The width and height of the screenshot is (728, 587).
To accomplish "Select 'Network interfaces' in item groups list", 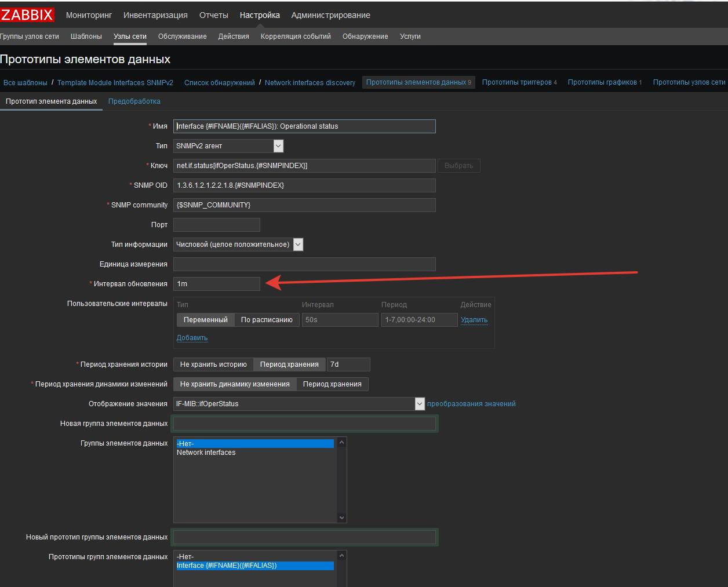I will 206,453.
